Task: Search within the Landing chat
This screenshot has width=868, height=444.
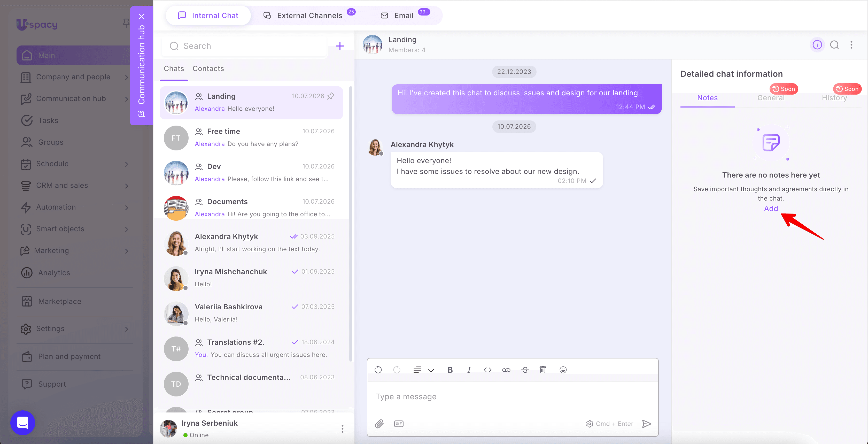Action: click(x=835, y=45)
